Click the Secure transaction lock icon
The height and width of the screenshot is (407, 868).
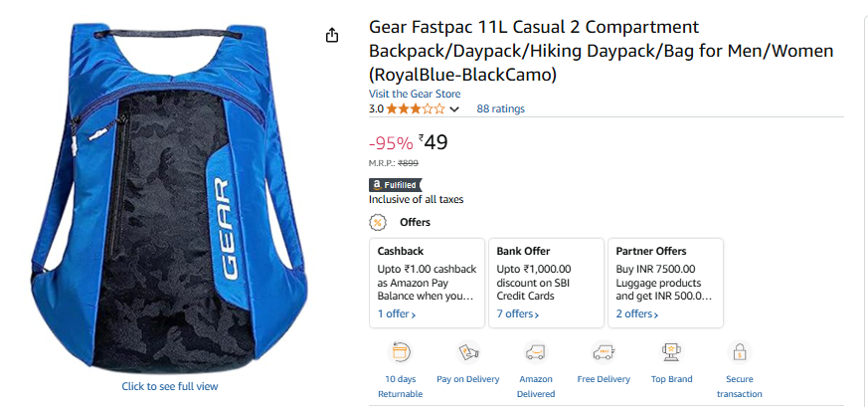click(740, 351)
